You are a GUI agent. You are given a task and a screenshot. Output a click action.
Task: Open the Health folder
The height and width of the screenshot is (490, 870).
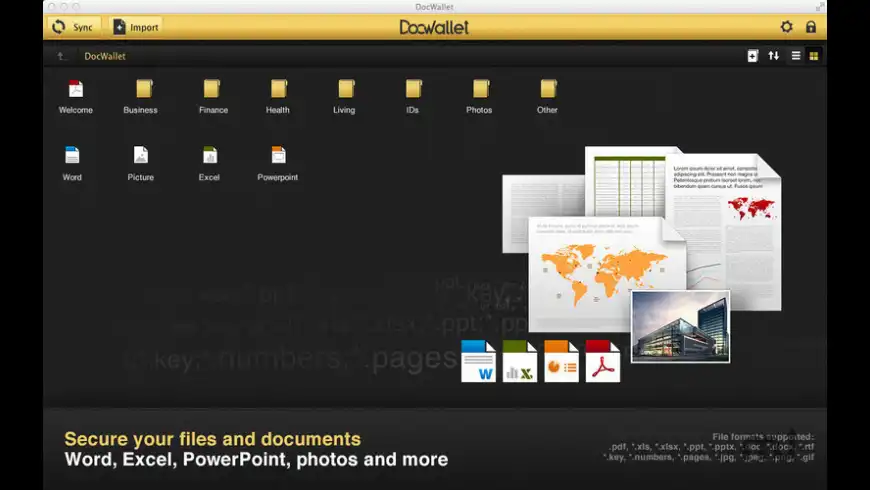coord(278,97)
